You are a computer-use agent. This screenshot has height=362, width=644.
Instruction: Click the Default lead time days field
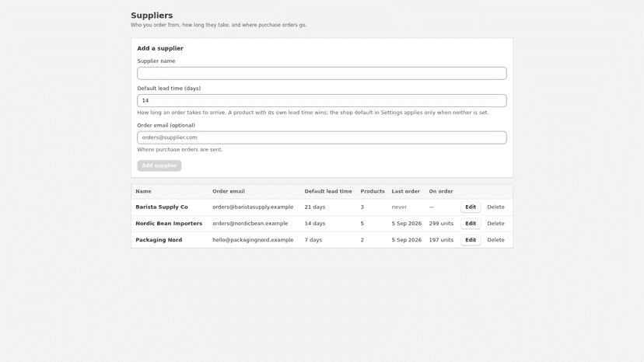click(321, 100)
